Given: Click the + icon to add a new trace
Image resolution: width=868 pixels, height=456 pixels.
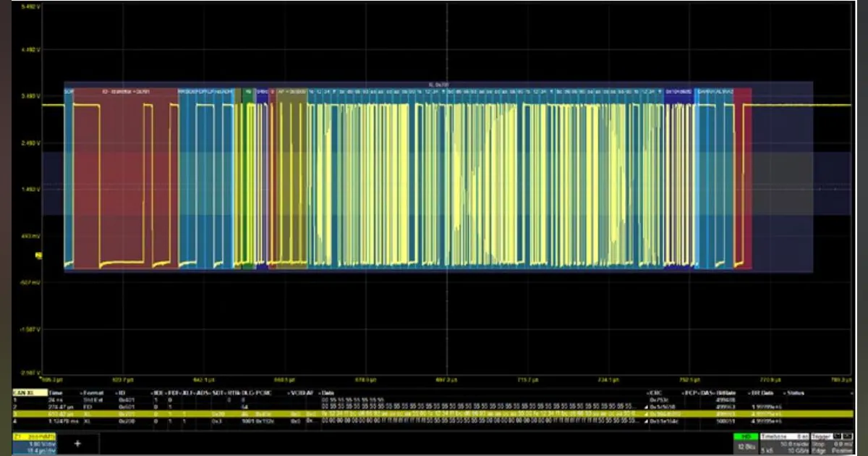Looking at the screenshot, I should (77, 444).
